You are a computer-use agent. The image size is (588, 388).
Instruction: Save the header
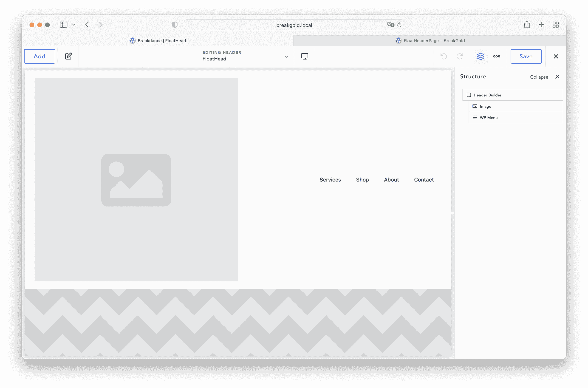point(526,57)
